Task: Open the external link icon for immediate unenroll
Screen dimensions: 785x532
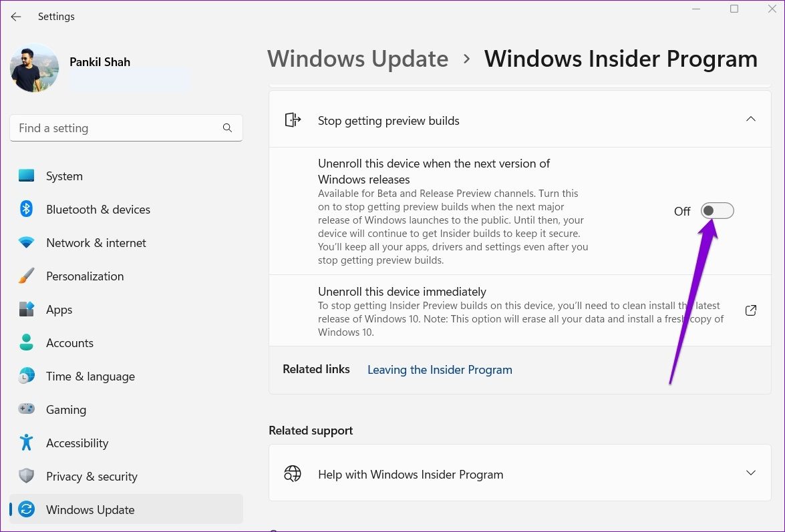Action: 751,310
